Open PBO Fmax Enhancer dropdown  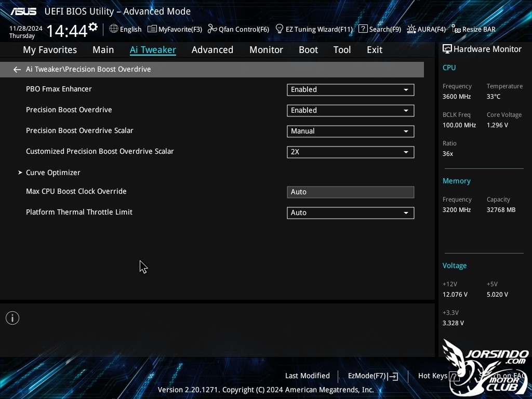point(351,90)
